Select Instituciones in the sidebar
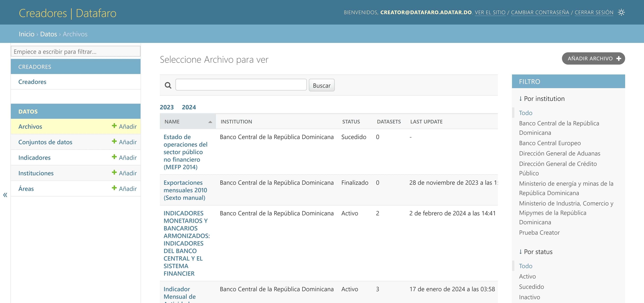644x303 pixels. click(x=36, y=173)
